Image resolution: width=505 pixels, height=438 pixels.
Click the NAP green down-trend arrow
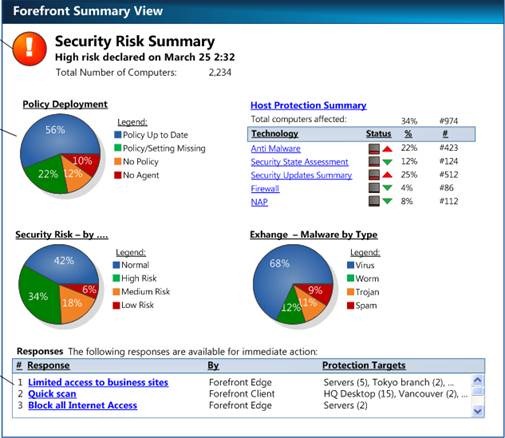[x=387, y=201]
